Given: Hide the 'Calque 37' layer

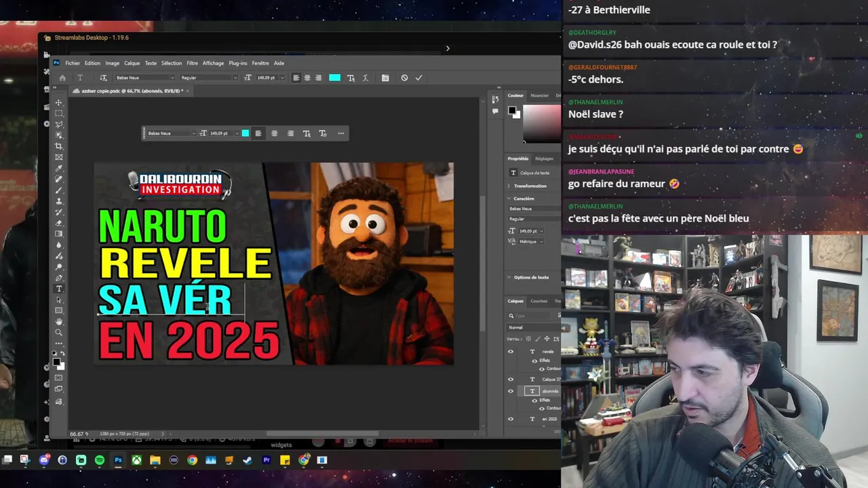Looking at the screenshot, I should point(511,379).
